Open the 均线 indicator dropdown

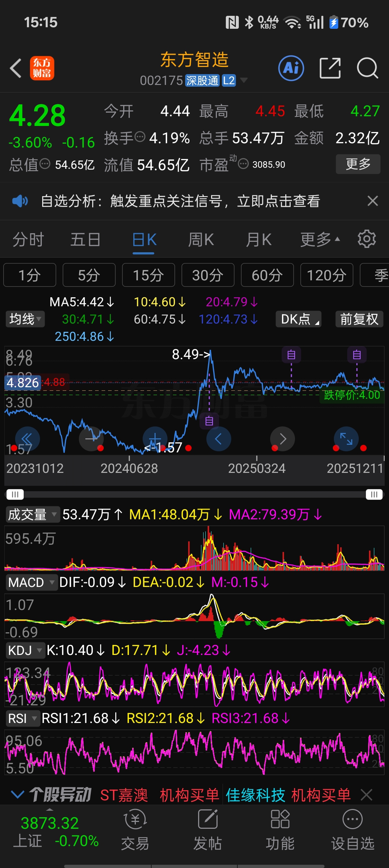point(25,319)
